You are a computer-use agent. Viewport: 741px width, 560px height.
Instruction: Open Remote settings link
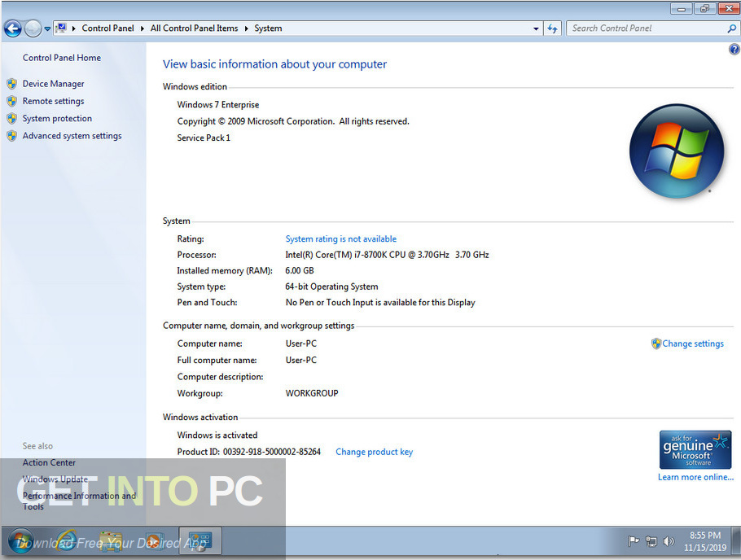coord(54,101)
